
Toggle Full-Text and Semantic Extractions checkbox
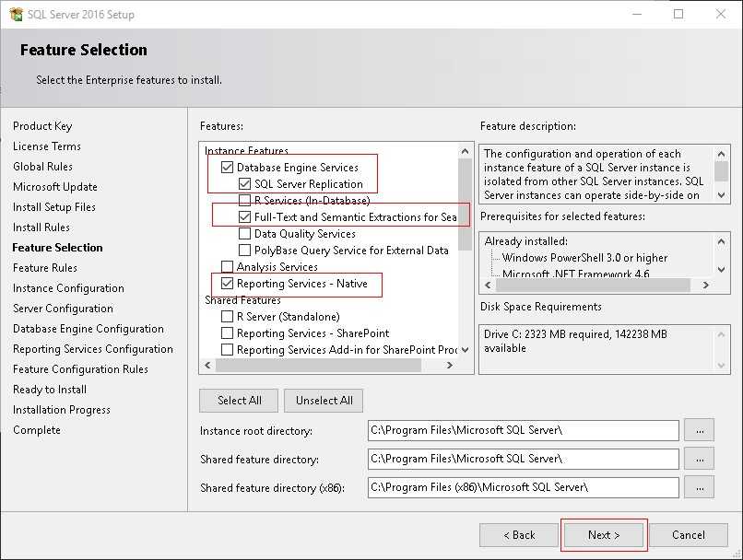point(244,216)
